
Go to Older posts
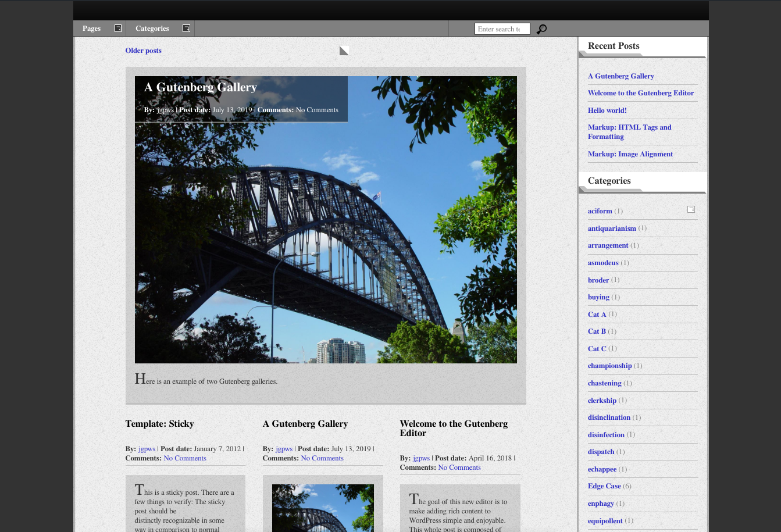(143, 51)
